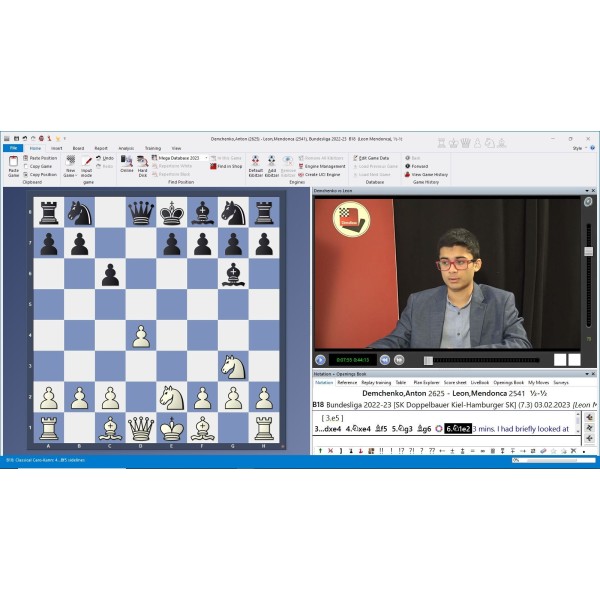
Task: Open the Plan Explorer tab
Action: tap(426, 382)
